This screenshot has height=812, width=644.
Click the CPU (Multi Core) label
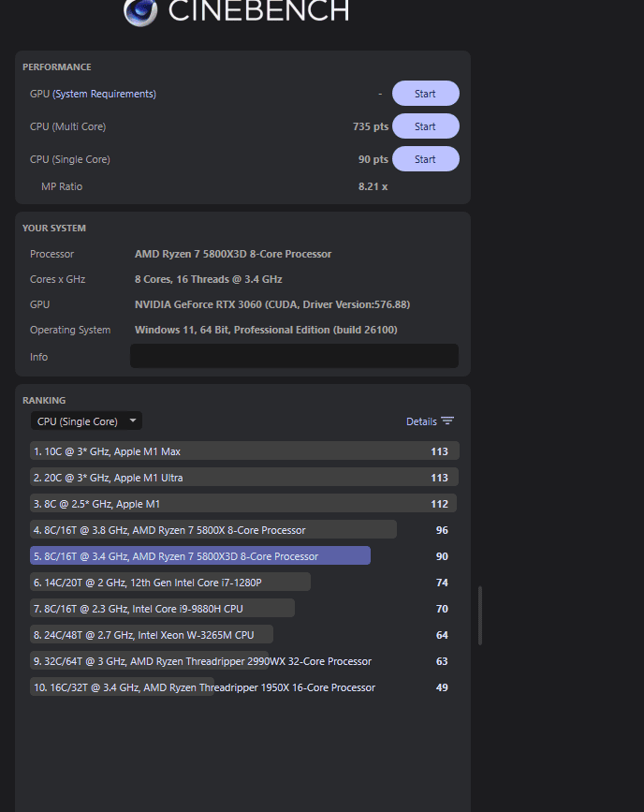point(67,126)
